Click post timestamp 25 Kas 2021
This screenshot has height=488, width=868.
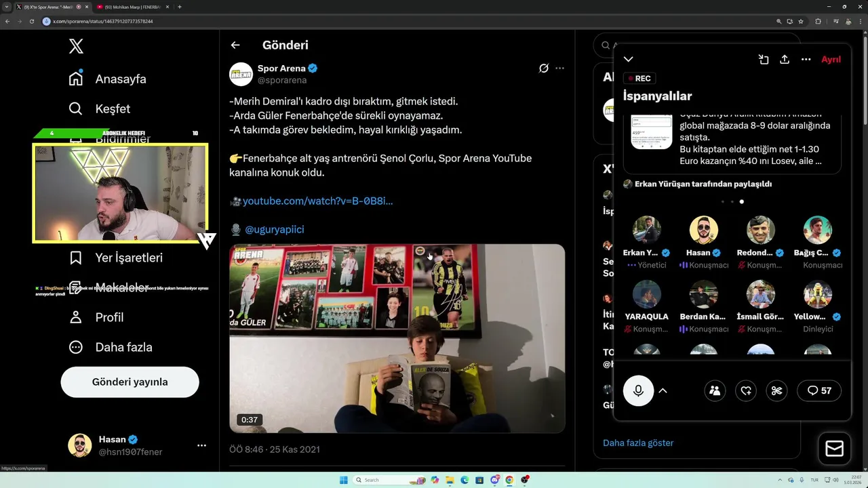click(275, 449)
